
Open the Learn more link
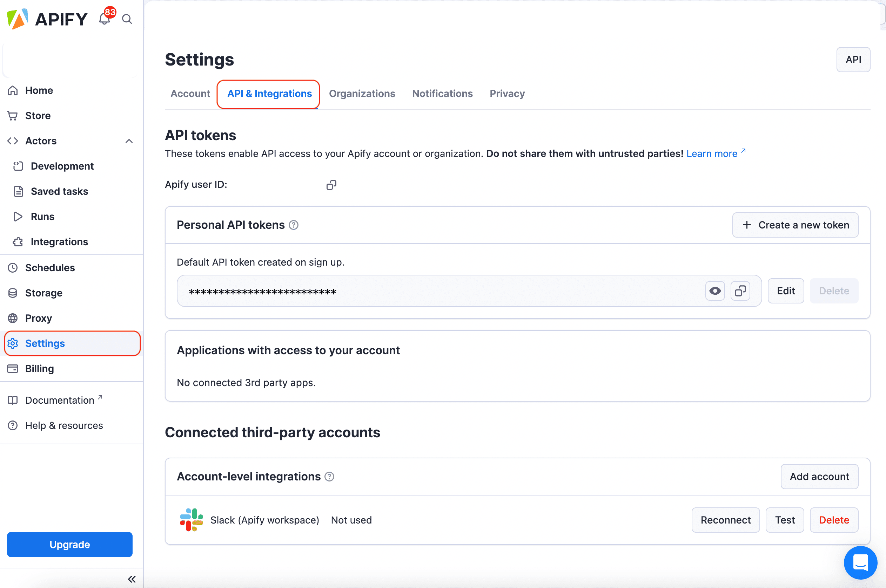712,153
